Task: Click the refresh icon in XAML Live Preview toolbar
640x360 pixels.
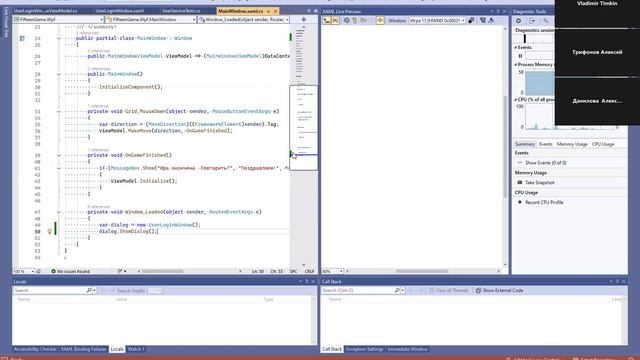Action: pyautogui.click(x=347, y=20)
